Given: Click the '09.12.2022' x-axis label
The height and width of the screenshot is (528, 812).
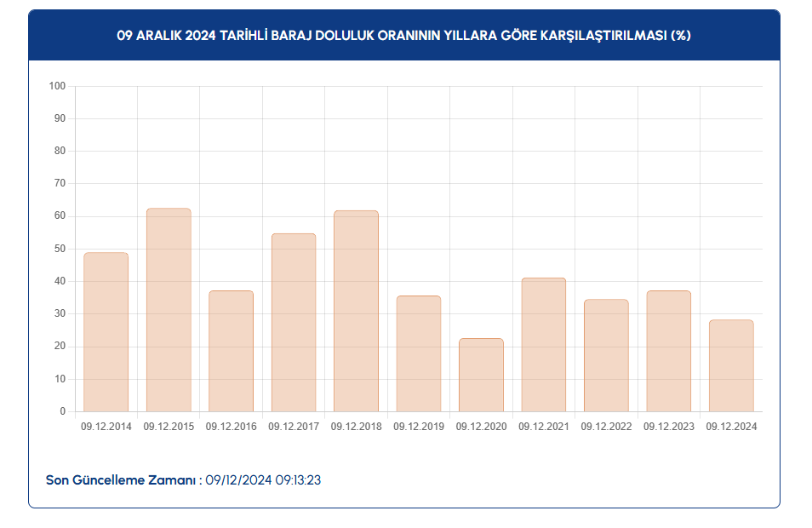Looking at the screenshot, I should 606,427.
